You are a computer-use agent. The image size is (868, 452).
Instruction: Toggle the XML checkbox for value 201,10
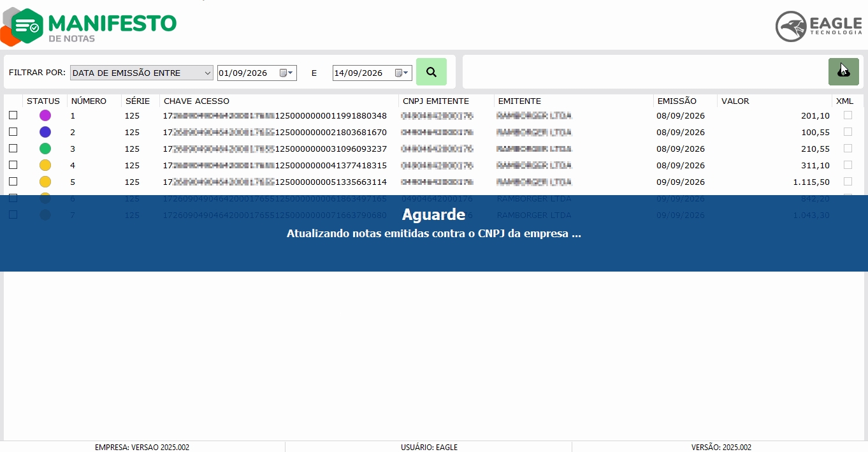tap(848, 115)
